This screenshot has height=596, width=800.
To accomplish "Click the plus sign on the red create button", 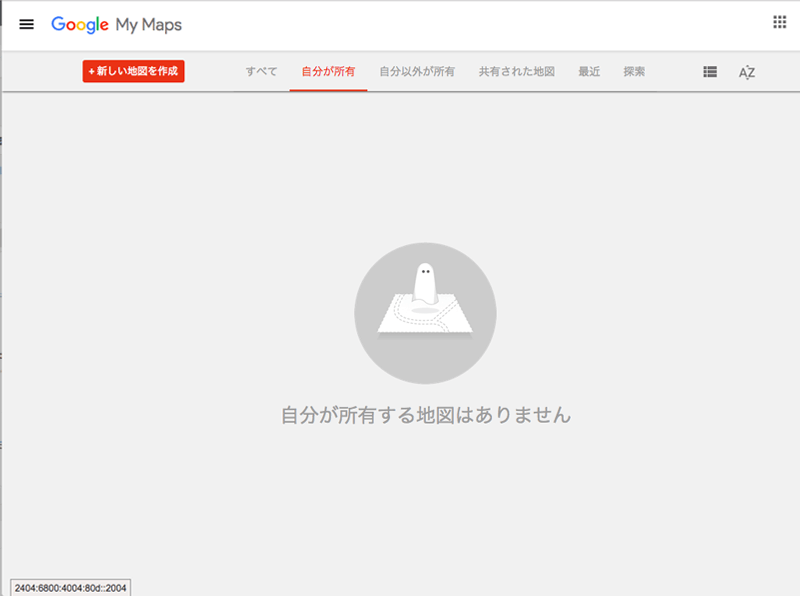I will coord(92,72).
